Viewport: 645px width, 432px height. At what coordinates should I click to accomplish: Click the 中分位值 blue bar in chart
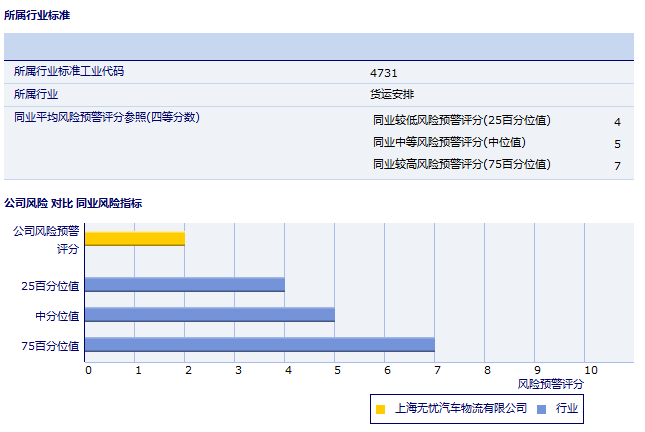[210, 315]
